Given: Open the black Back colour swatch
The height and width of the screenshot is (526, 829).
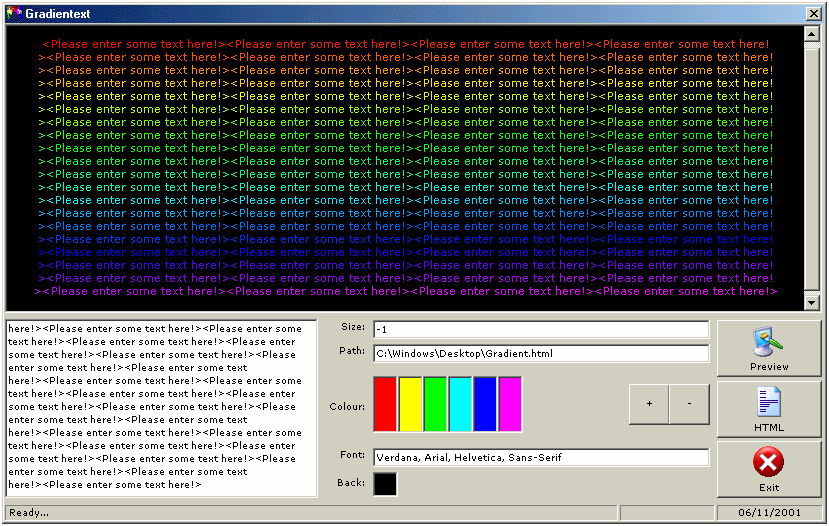Looking at the screenshot, I should click(385, 484).
